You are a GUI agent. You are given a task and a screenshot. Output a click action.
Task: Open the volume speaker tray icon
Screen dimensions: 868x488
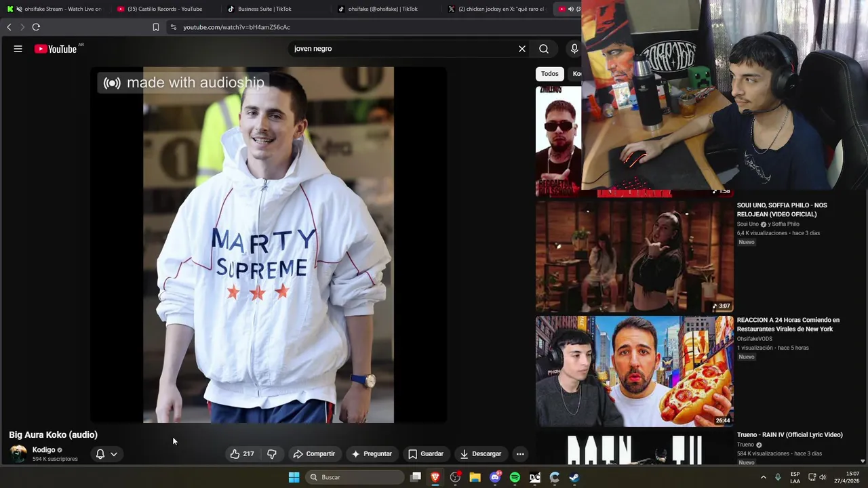click(x=823, y=477)
